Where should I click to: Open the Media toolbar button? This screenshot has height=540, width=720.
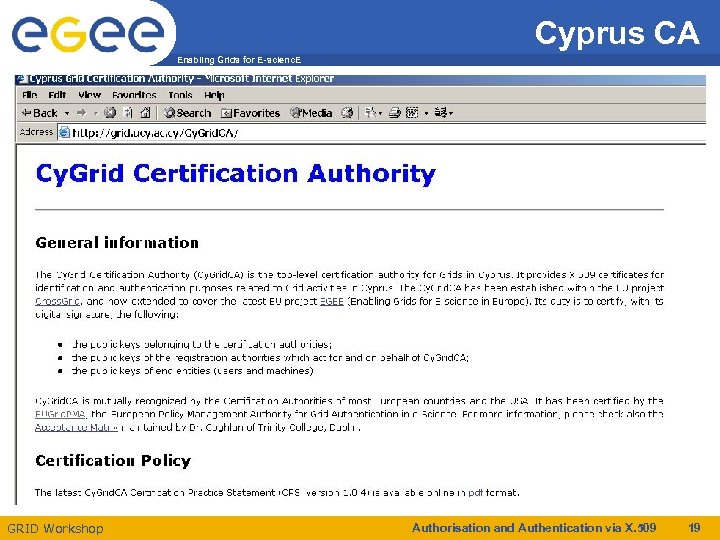(311, 113)
